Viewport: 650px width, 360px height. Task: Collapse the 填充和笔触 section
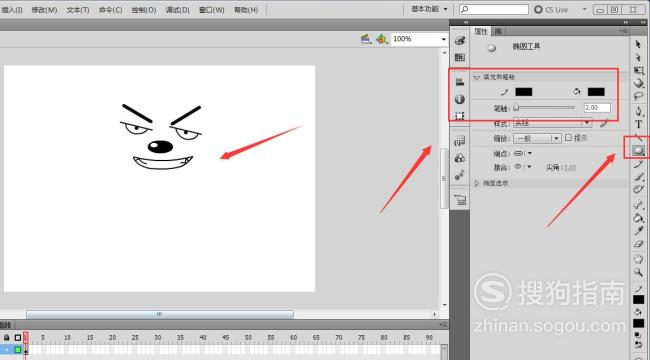pyautogui.click(x=476, y=77)
